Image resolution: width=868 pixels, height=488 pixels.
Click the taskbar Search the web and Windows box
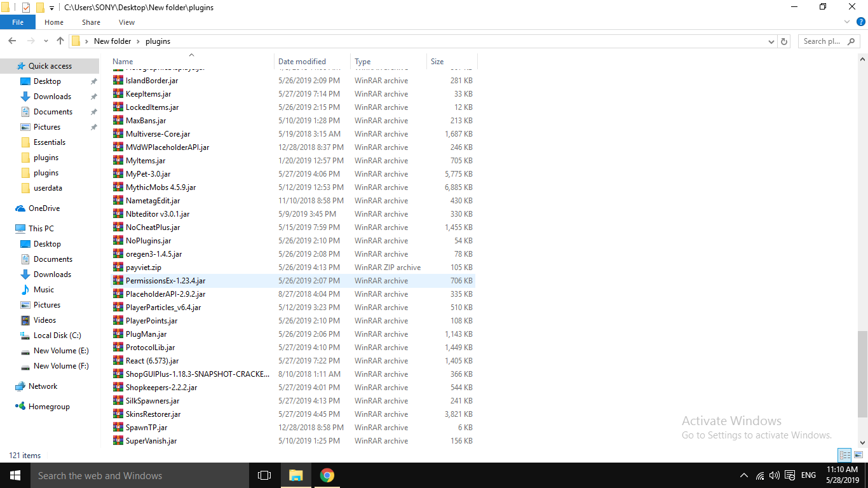[140, 475]
